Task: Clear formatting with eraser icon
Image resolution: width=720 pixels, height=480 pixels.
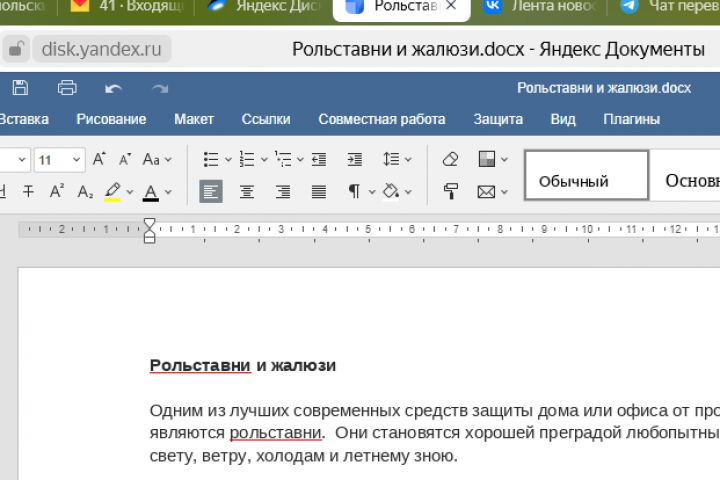Action: pos(450,159)
